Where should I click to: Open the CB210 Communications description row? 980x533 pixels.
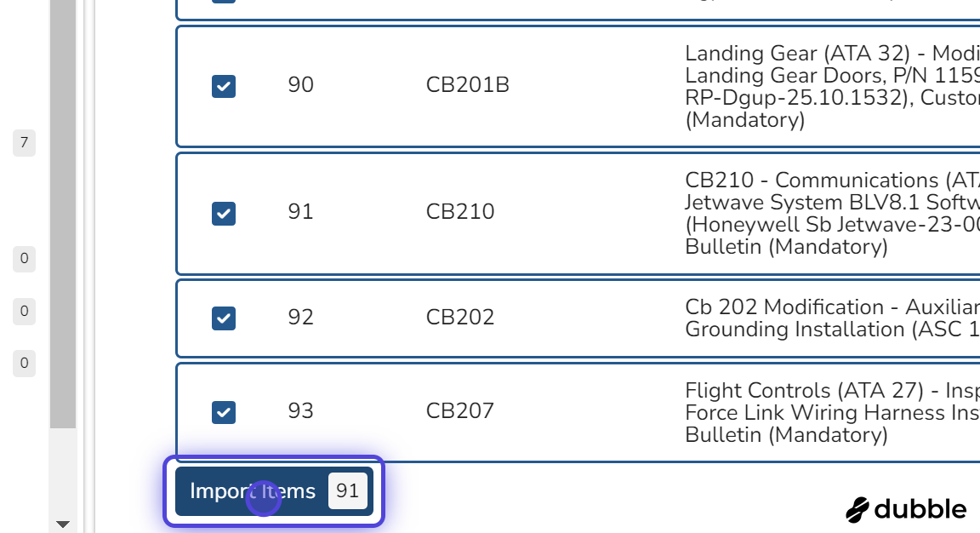coord(833,214)
